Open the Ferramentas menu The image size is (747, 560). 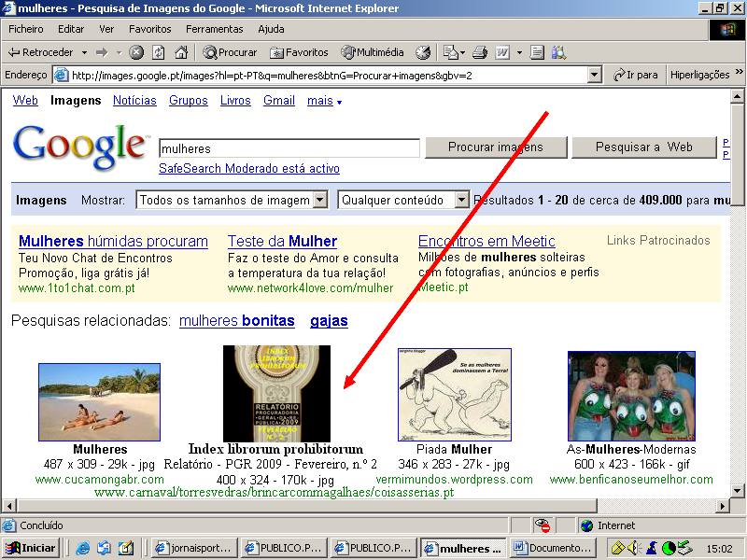pyautogui.click(x=215, y=29)
